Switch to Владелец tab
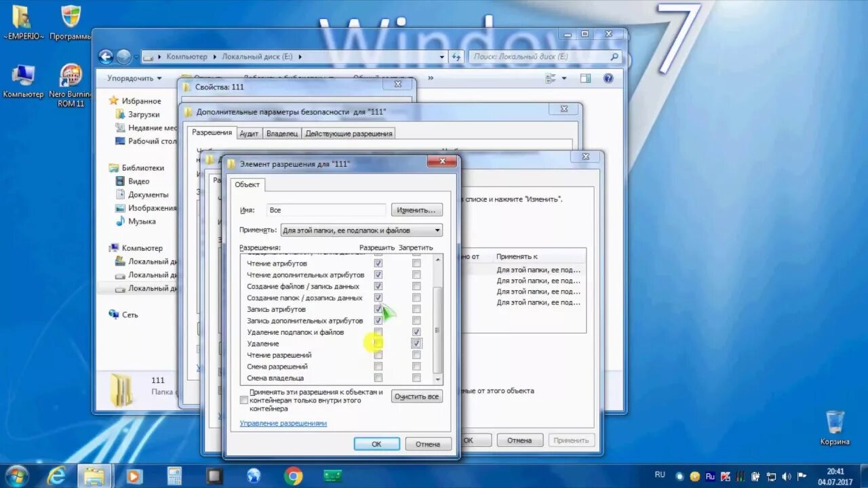 coord(282,134)
